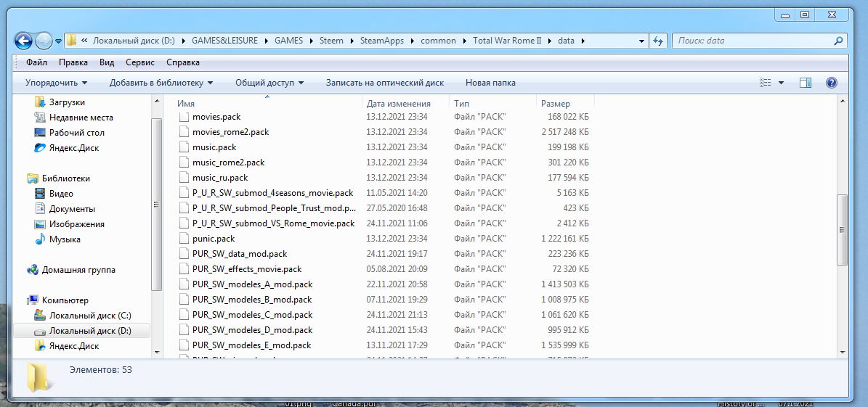Select the punic.pack file
Image resolution: width=868 pixels, height=407 pixels.
pos(214,239)
